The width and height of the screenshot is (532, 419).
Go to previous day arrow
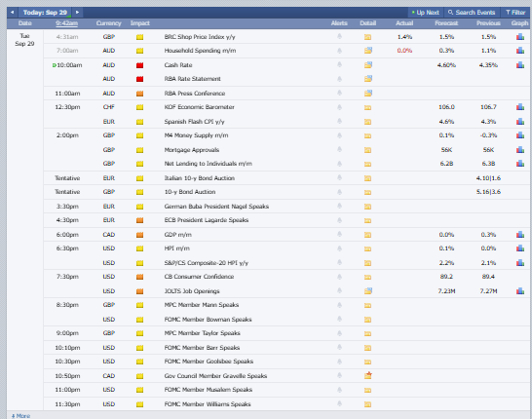[x=13, y=13]
